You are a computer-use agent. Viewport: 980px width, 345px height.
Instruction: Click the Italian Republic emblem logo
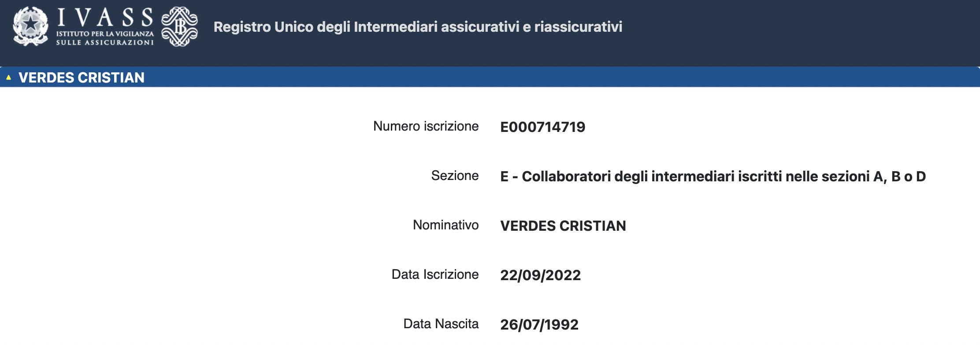tap(30, 26)
